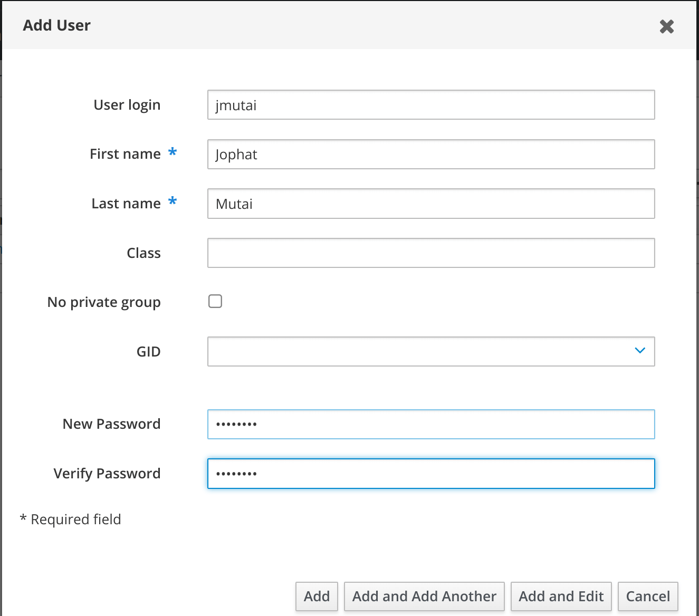Screen dimensions: 699x616
Task: Choose the Add and Edit button
Action: coord(561,596)
